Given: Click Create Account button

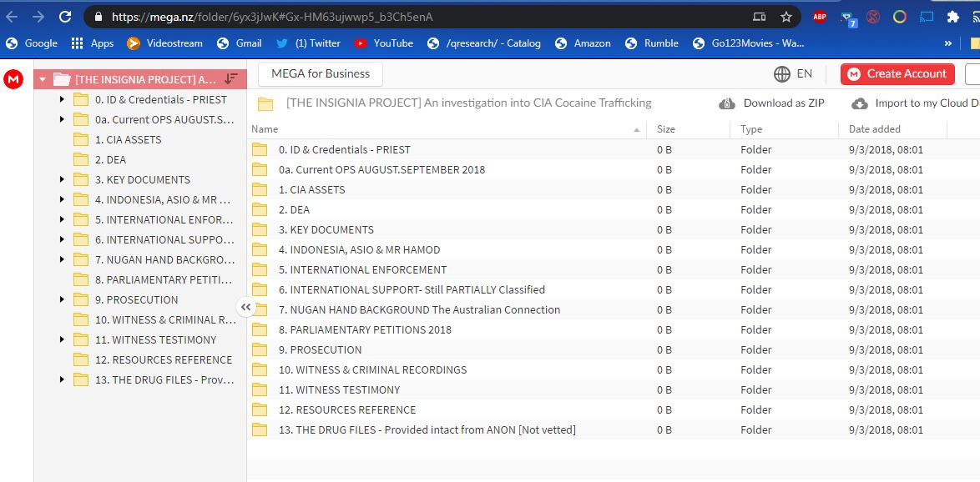Looking at the screenshot, I should [897, 73].
